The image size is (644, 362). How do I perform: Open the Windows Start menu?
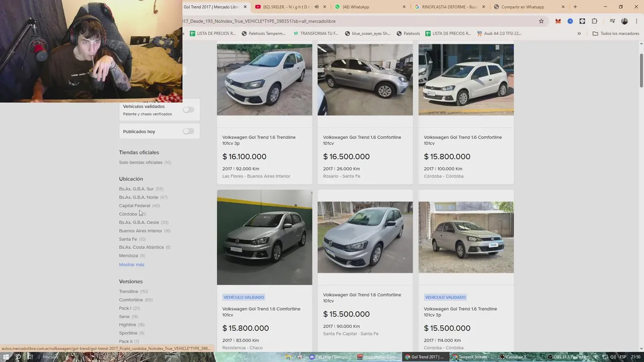click(x=6, y=357)
